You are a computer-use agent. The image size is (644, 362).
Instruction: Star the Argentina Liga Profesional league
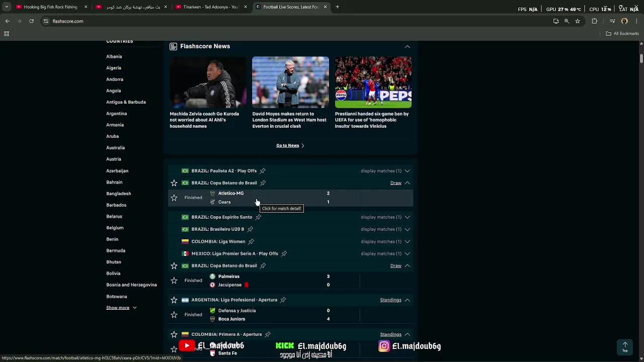pos(174,300)
